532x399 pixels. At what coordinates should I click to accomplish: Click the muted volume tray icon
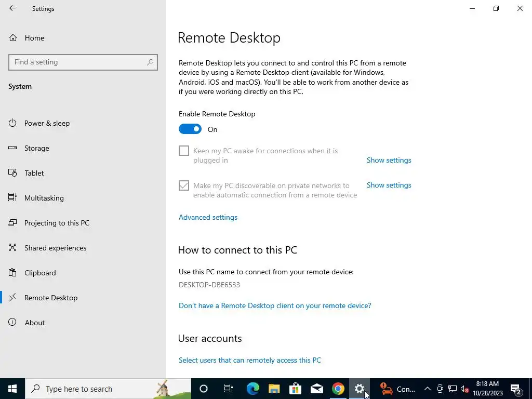tap(465, 389)
